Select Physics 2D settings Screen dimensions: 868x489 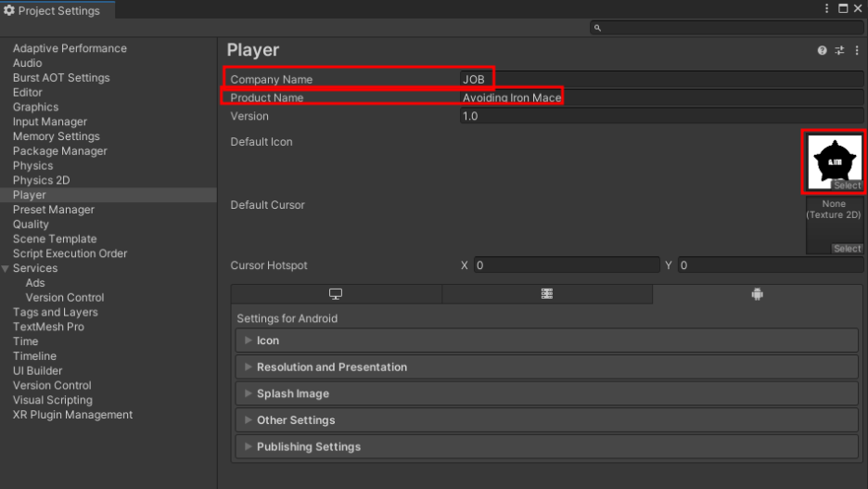tap(41, 181)
